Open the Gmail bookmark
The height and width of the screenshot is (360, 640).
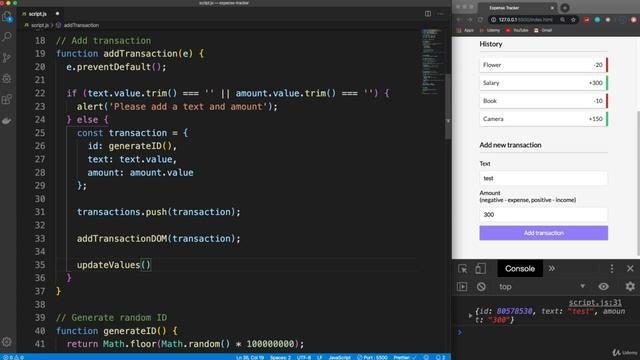pos(543,30)
